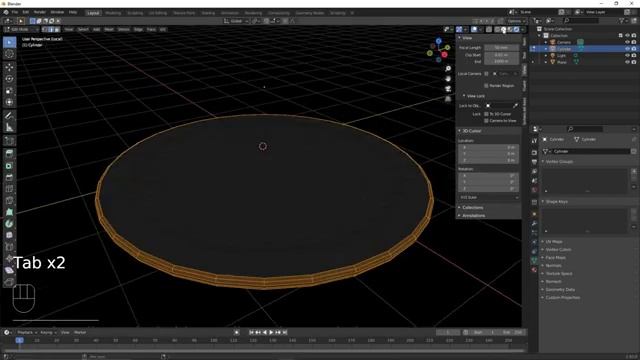Expand the Geometry Data section
The image size is (640, 360).
pos(560,290)
